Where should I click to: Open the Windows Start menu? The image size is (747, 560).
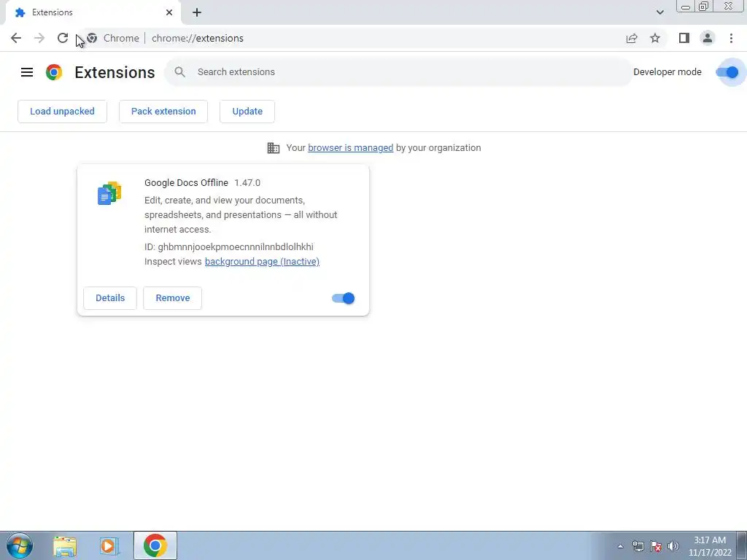[20, 545]
